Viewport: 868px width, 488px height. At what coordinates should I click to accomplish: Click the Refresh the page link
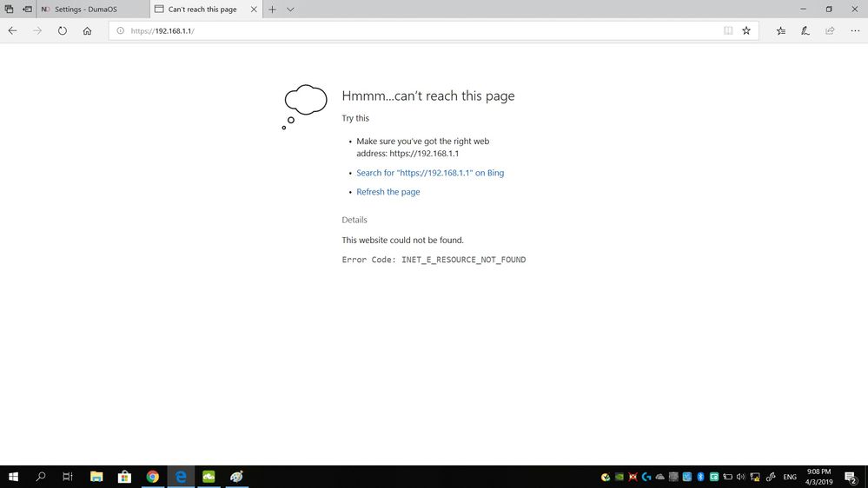pyautogui.click(x=388, y=192)
